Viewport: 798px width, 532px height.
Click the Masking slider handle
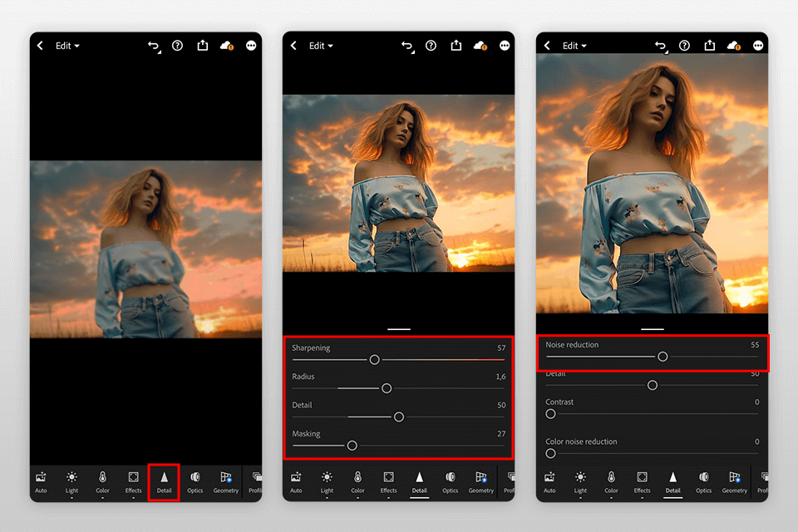tap(352, 446)
